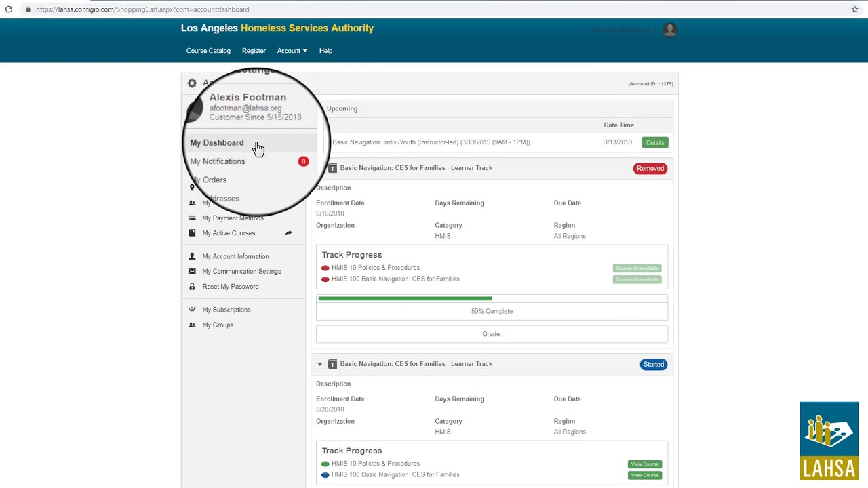The height and width of the screenshot is (488, 868).
Task: Click the person icon for Account Information
Action: click(192, 256)
